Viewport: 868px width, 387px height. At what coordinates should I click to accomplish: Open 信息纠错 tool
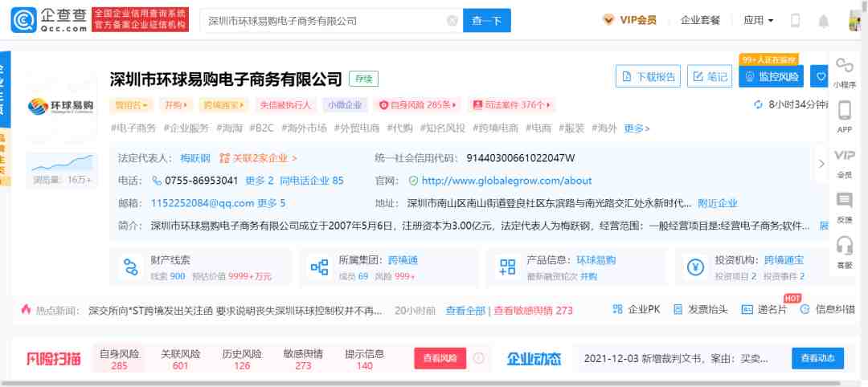tap(827, 310)
